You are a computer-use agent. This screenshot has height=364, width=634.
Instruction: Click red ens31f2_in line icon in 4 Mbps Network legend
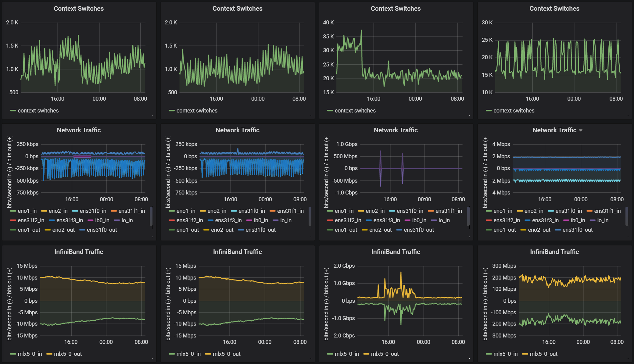(489, 220)
